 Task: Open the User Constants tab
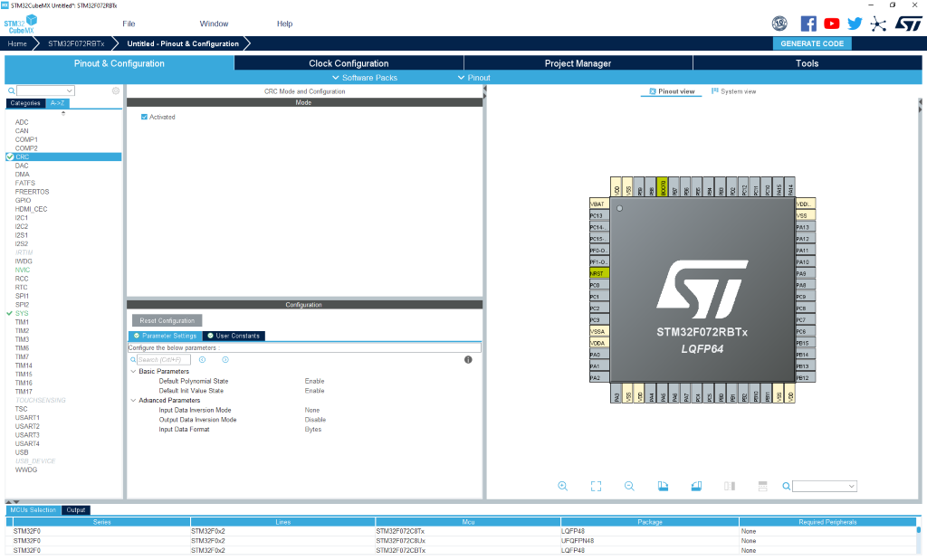234,336
